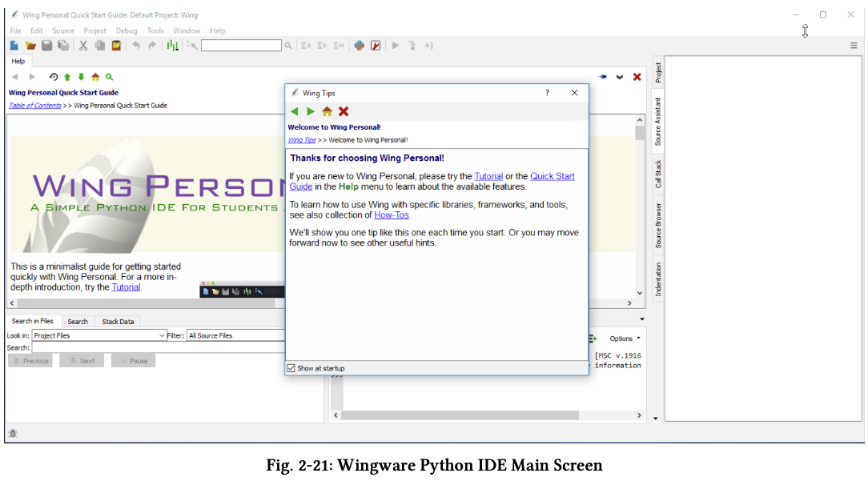The width and height of the screenshot is (868, 485).
Task: Click inside the toolbar search input field
Action: coord(241,46)
